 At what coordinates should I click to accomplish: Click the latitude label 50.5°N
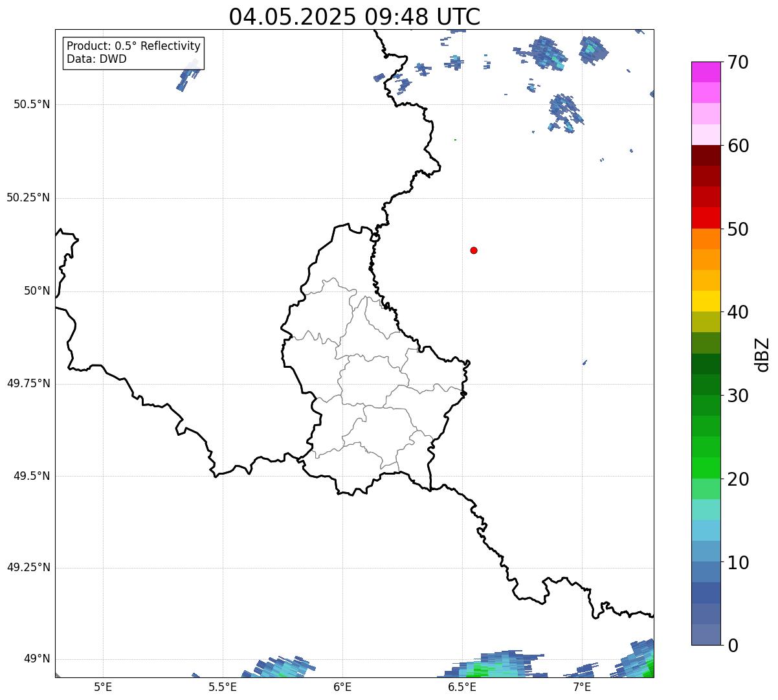(32, 104)
